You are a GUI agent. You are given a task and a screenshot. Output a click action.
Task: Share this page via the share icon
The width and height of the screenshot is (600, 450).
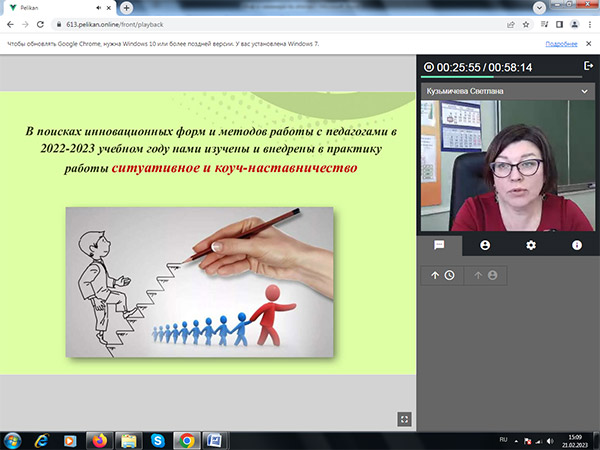click(x=511, y=24)
